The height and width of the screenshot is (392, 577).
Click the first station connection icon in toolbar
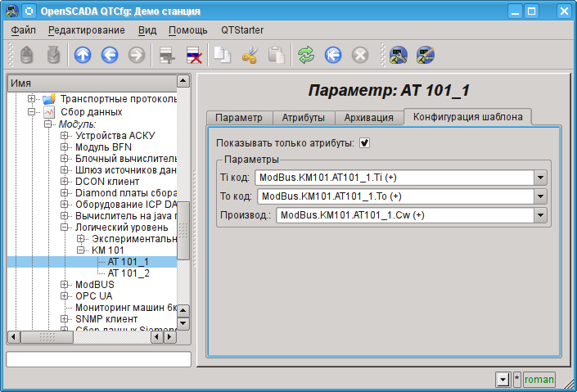(x=399, y=55)
